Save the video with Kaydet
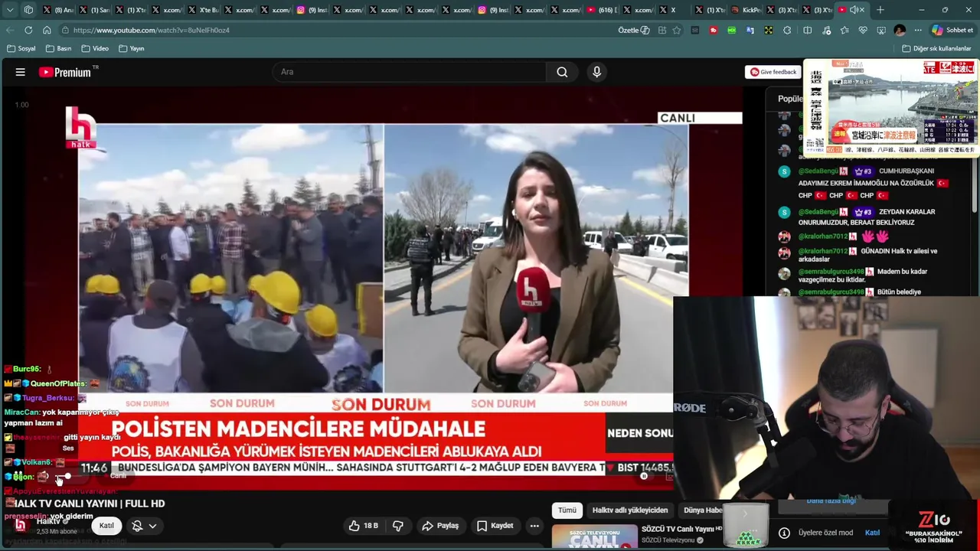The height and width of the screenshot is (551, 980). [x=495, y=526]
